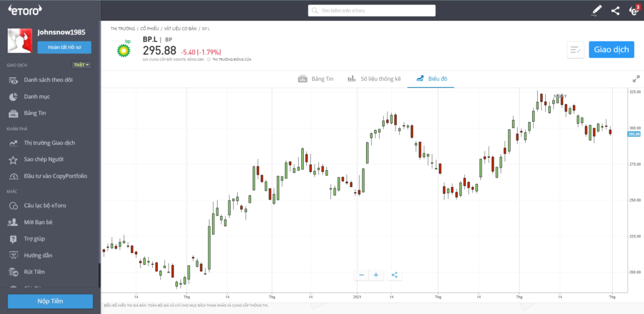Viewport: 644px width, 314px height.
Task: Click the 295.88 current price label
Action: click(634, 134)
